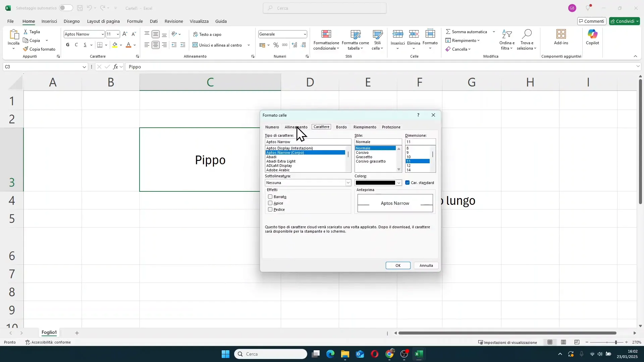Screen dimensions: 644x362
Task: Toggle Salvataggio automatico switch
Action: (66, 8)
